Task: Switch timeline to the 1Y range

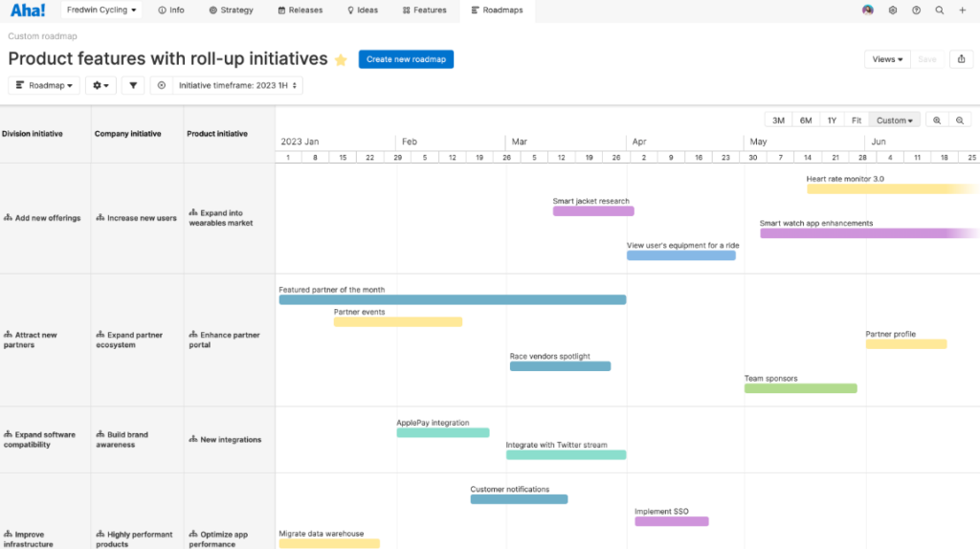Action: pyautogui.click(x=832, y=121)
